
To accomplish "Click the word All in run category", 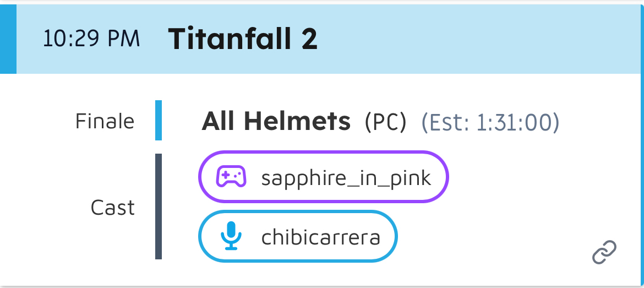I will (220, 121).
